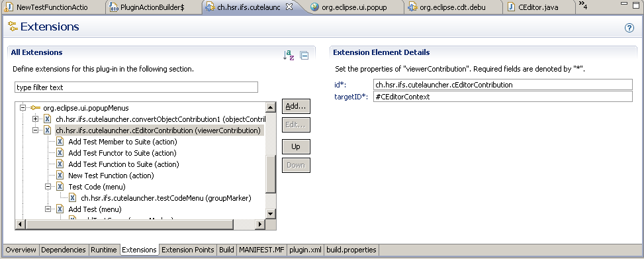Open the Extensions help question-mark icon
The height and width of the screenshot is (259, 644).
point(629,28)
